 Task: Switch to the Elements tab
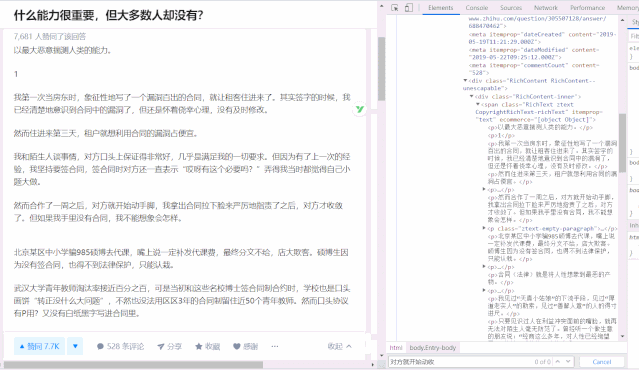click(x=441, y=8)
